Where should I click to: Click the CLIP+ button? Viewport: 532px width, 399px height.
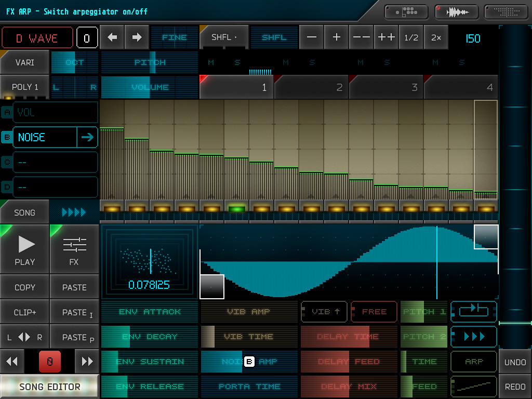24,312
